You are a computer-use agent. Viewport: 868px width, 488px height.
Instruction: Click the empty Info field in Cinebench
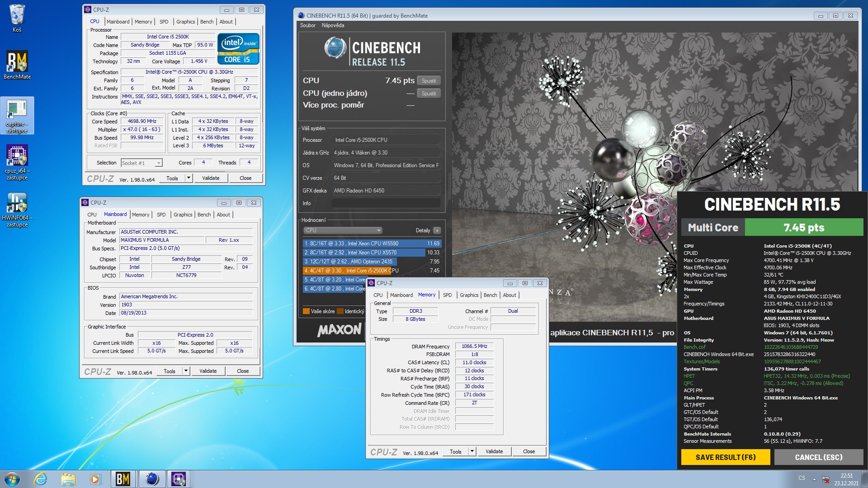(386, 203)
